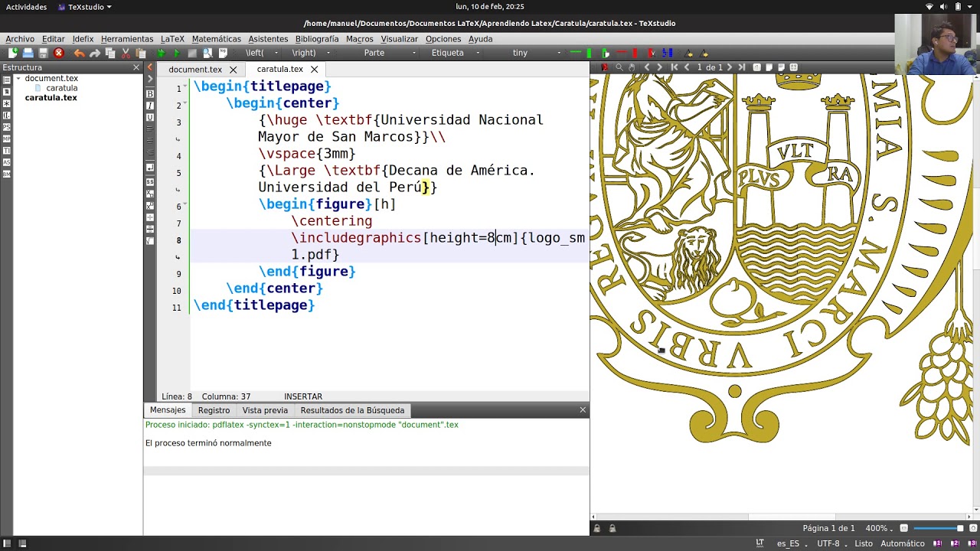Build and view with the double green arrow
Image resolution: width=980 pixels, height=551 pixels.
[161, 53]
